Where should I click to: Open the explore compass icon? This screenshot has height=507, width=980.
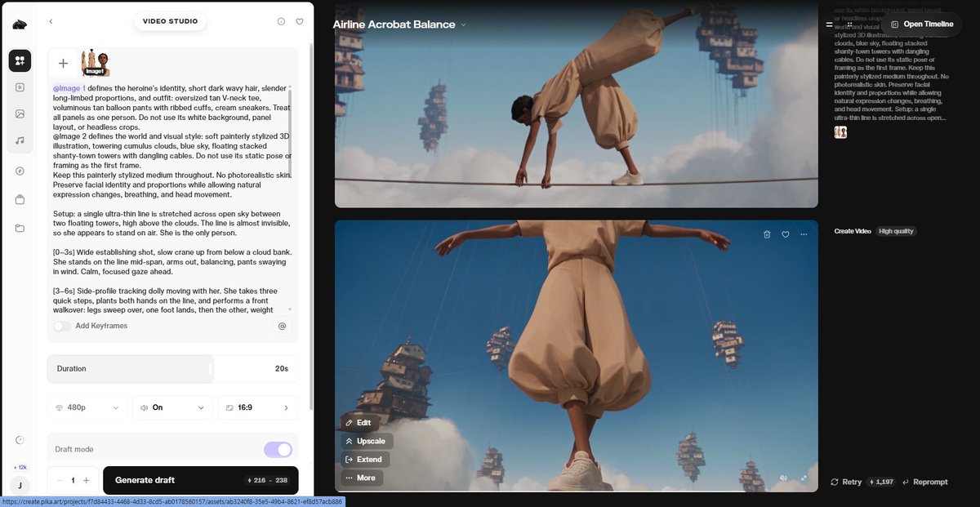20,171
